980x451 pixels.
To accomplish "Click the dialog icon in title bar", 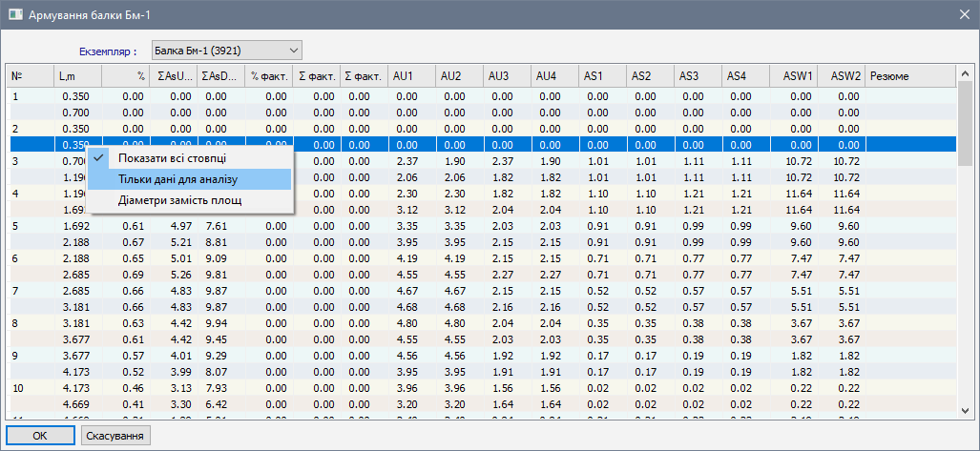I will pyautogui.click(x=15, y=14).
